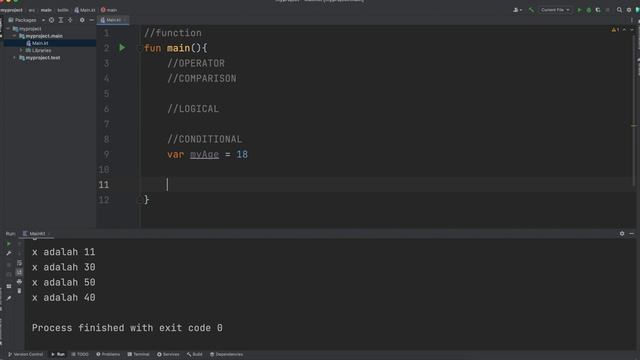Click the myproject breadcrumb in navigation bar
Screen dimensions: 640x360
[11, 10]
